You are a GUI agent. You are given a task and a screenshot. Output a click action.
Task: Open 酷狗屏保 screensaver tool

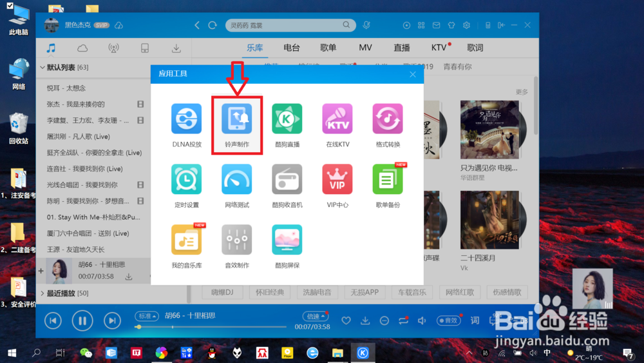pos(287,246)
